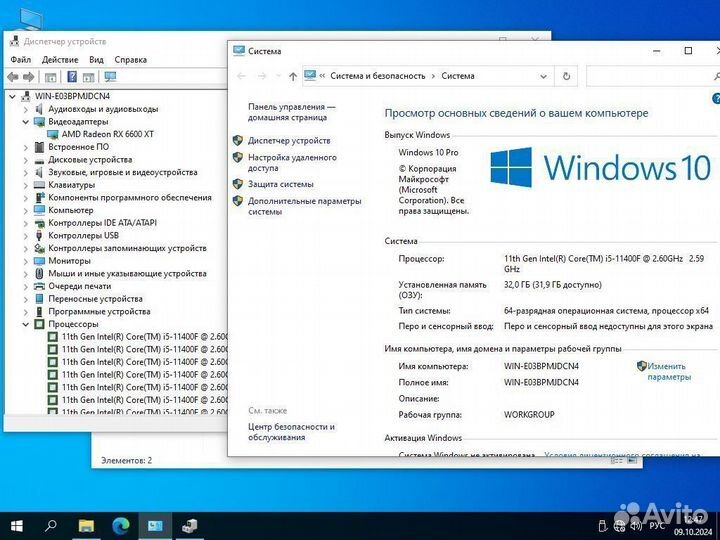
Task: Click Система и безопасность breadcrumb
Action: point(377,76)
